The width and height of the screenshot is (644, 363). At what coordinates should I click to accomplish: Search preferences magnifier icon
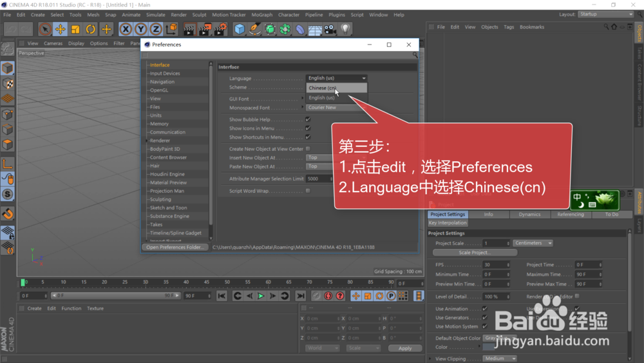pyautogui.click(x=415, y=55)
